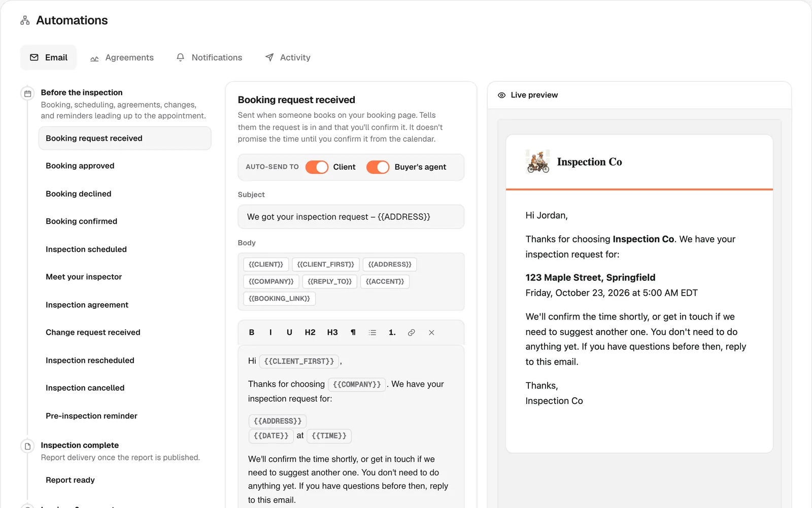The image size is (812, 508).
Task: Select Booking request received automation
Action: click(x=125, y=138)
